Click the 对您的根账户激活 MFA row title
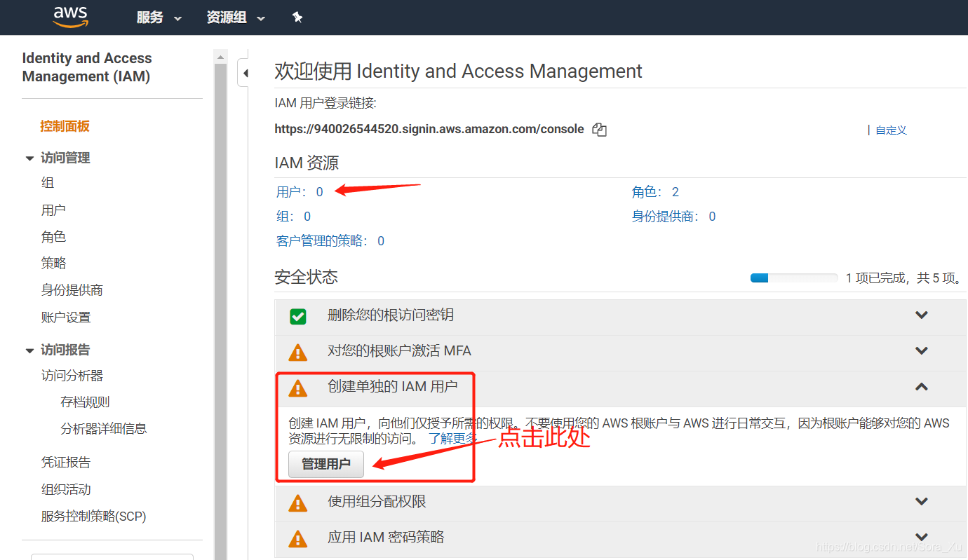This screenshot has width=968, height=560. (x=399, y=350)
